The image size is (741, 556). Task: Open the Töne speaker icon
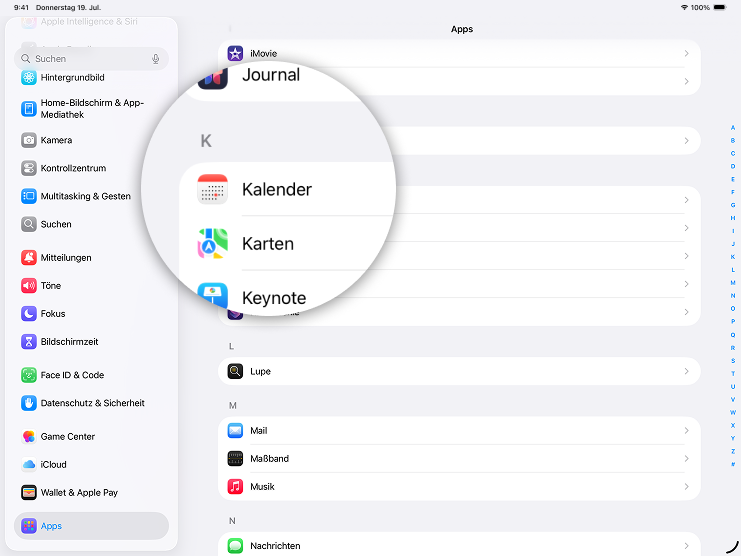click(x=29, y=285)
